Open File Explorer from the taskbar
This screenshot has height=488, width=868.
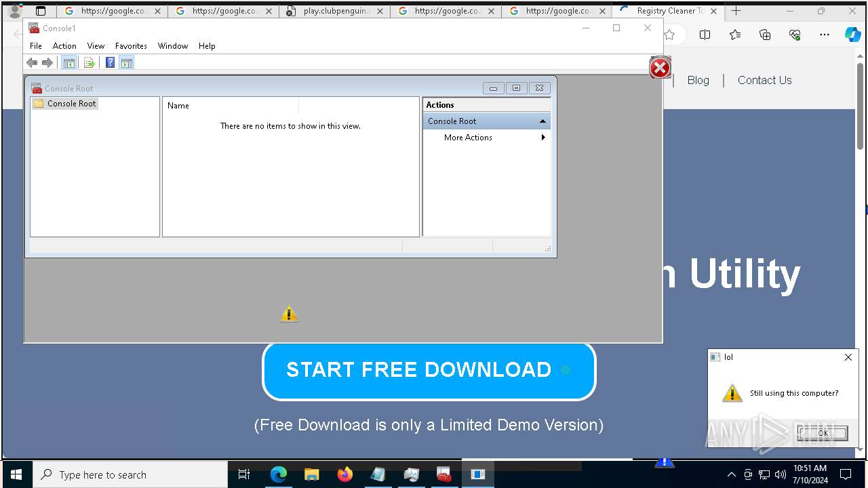point(312,474)
